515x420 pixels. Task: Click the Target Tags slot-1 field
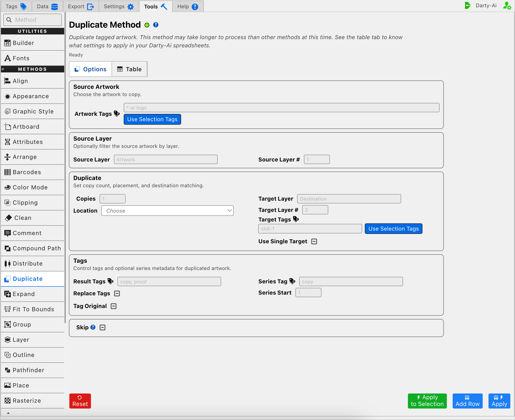310,229
